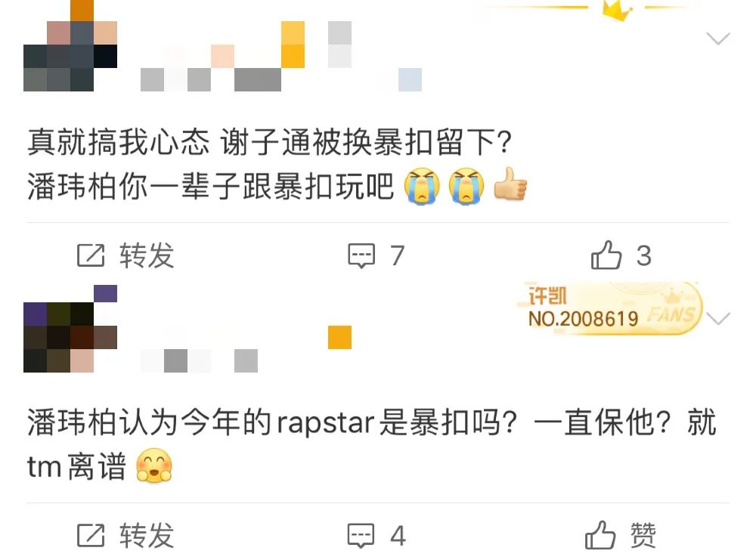Open the second poster's dark pixelated avatar
The height and width of the screenshot is (560, 756).
click(x=70, y=329)
